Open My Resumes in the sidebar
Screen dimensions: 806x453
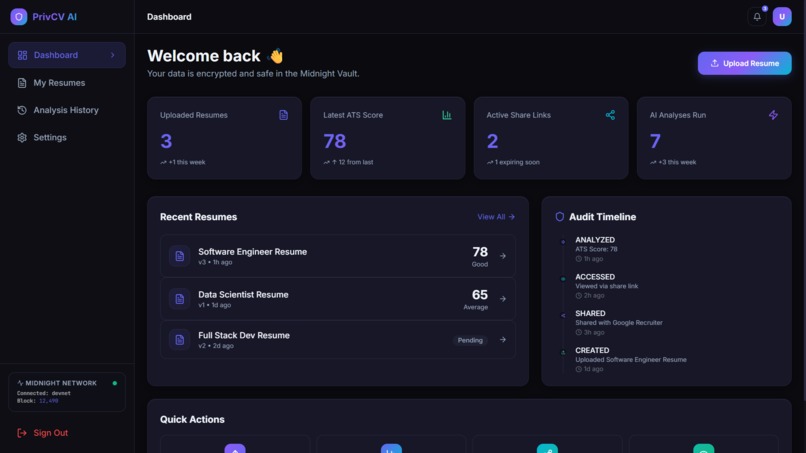(67, 83)
